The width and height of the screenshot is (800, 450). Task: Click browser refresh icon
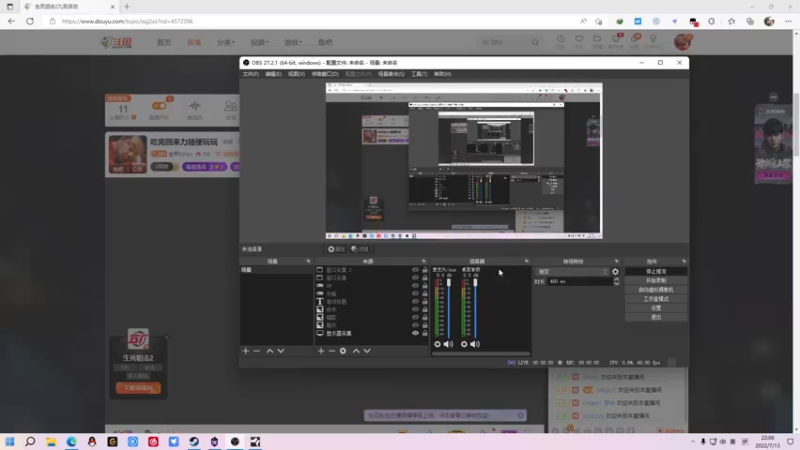click(x=30, y=21)
